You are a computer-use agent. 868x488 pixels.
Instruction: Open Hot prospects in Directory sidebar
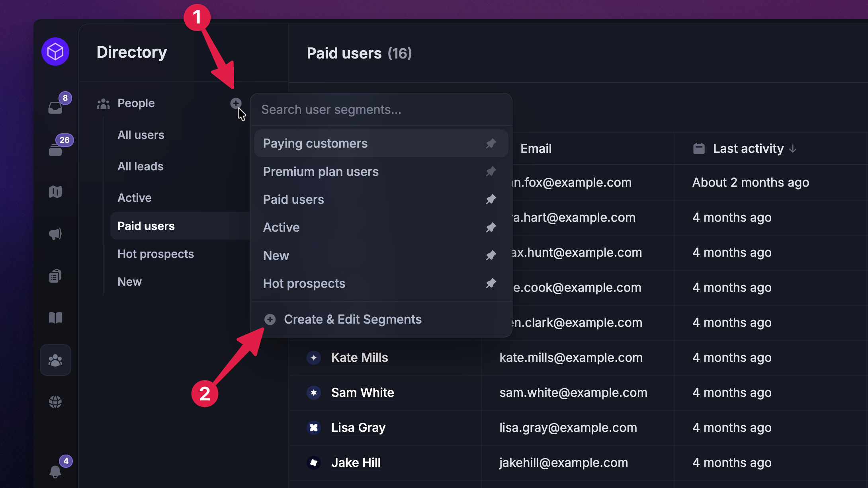pyautogui.click(x=156, y=254)
